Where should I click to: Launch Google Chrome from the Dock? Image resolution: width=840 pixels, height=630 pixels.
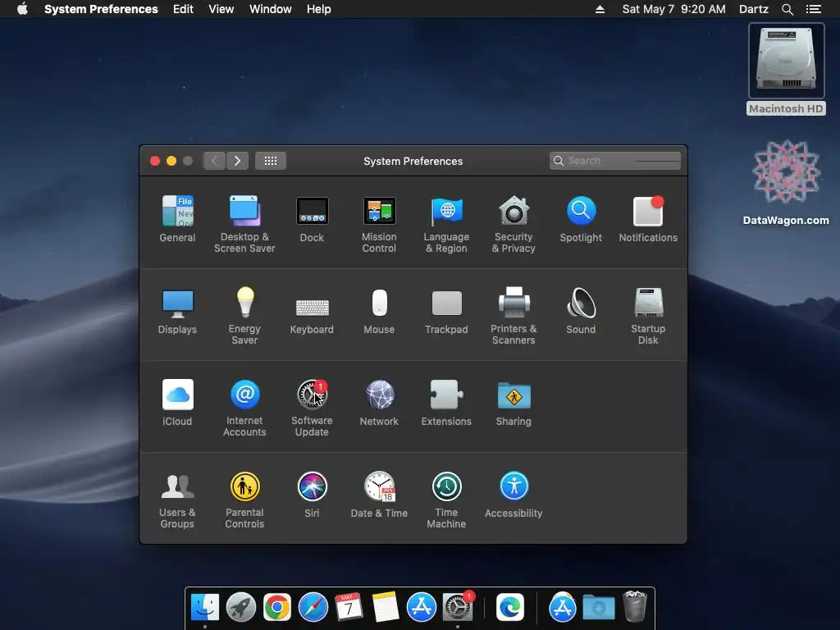point(277,607)
